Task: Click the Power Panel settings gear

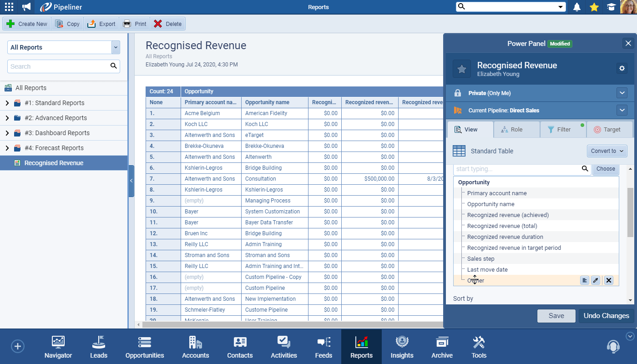Action: [622, 68]
